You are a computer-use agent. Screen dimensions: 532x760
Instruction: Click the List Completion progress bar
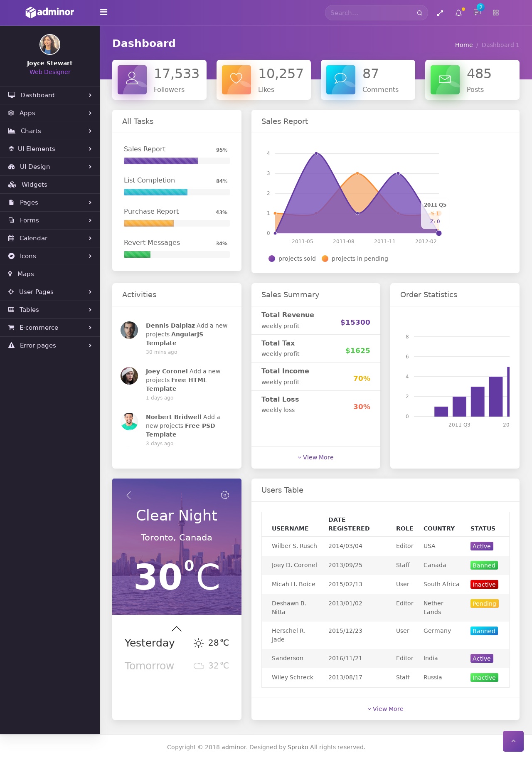point(177,192)
